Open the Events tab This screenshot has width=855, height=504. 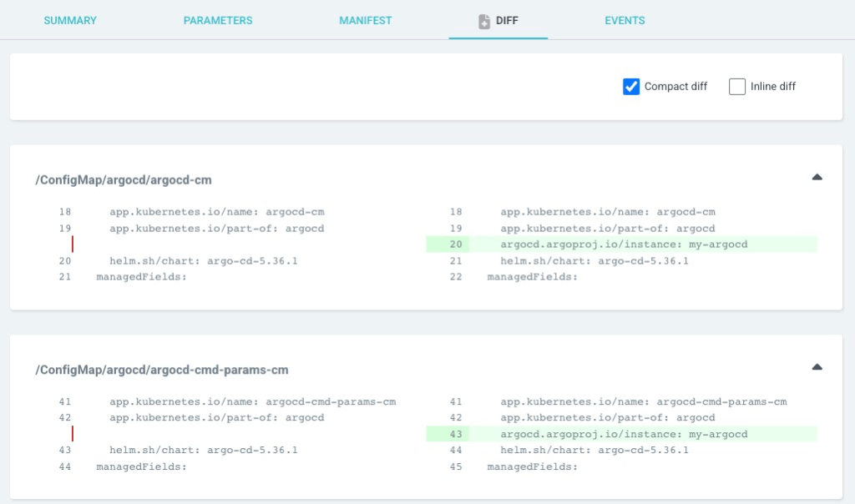tap(625, 21)
